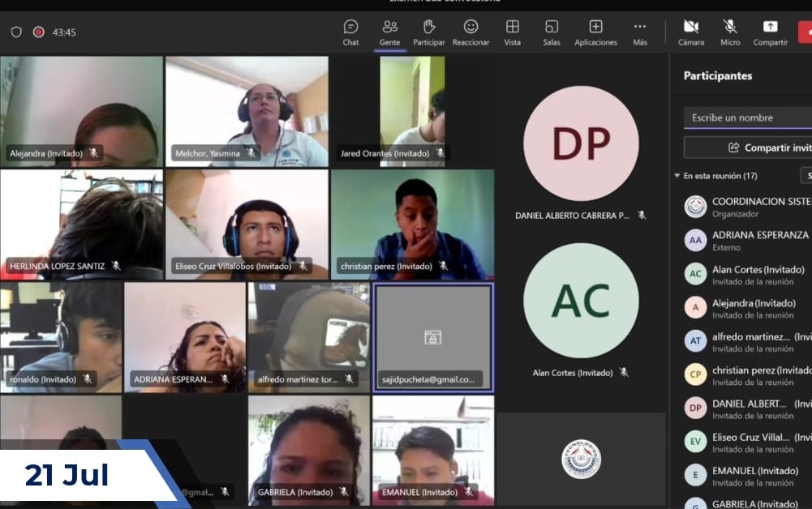Select Eliseo Cruz Villal... in participants list
This screenshot has height=509, width=812.
pyautogui.click(x=747, y=443)
